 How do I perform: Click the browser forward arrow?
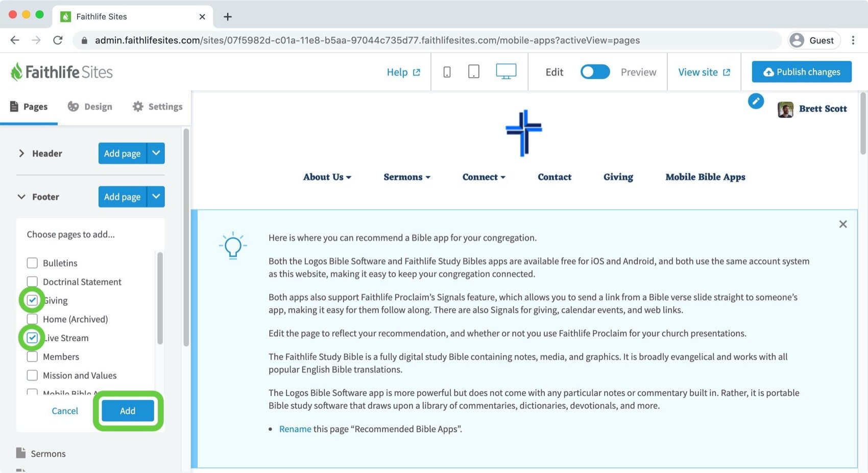36,40
